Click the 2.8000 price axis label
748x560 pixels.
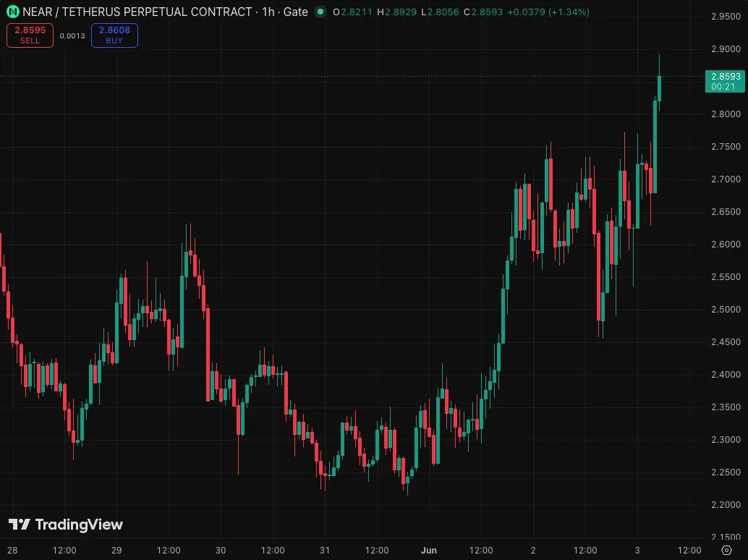pos(726,114)
